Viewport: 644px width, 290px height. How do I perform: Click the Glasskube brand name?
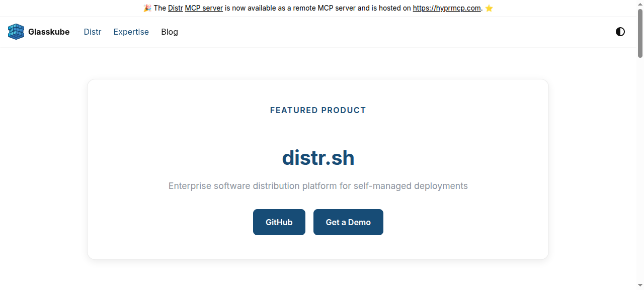49,32
